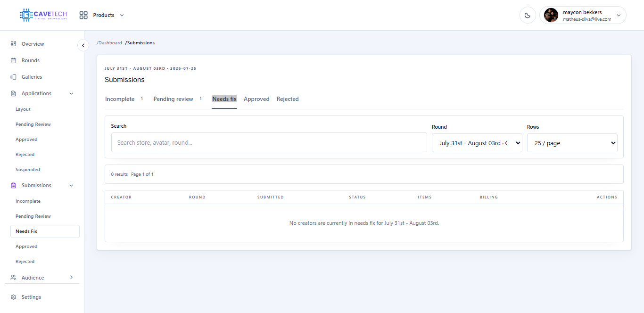This screenshot has width=644, height=313.
Task: Collapse the Applications section chevron
Action: (x=72, y=93)
